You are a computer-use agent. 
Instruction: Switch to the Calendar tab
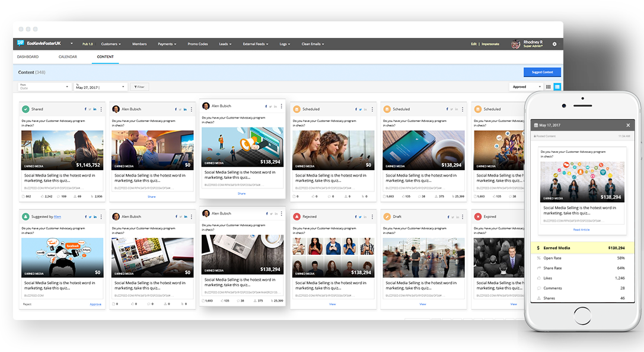pyautogui.click(x=68, y=57)
